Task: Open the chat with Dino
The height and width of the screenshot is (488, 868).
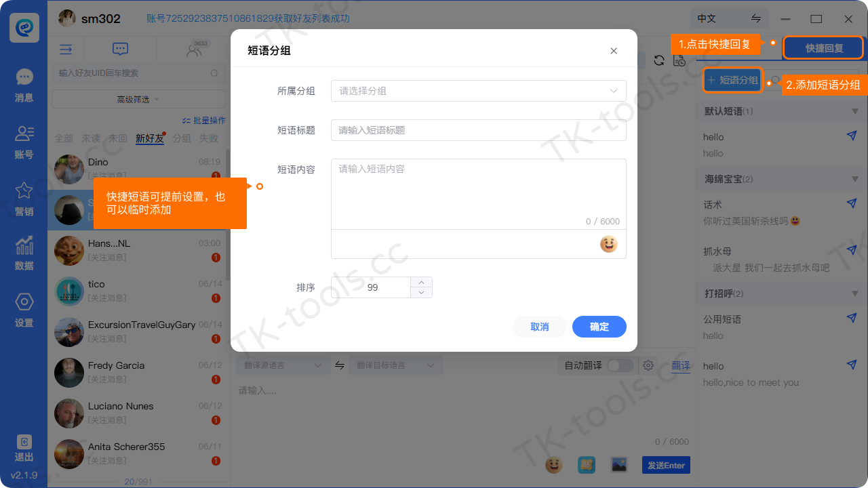Action: coord(138,169)
